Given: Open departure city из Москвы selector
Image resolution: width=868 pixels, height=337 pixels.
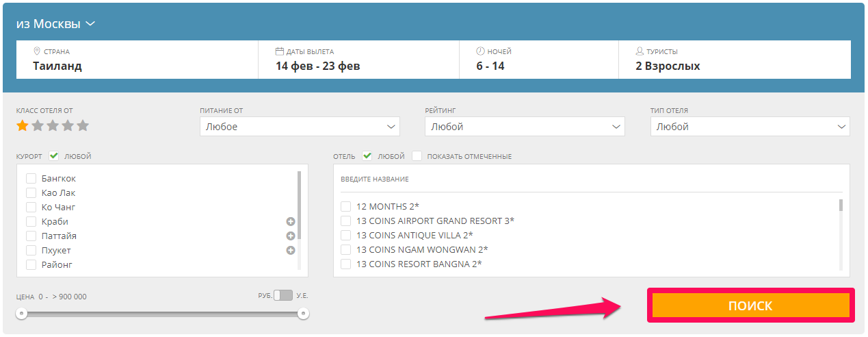Looking at the screenshot, I should tap(55, 24).
